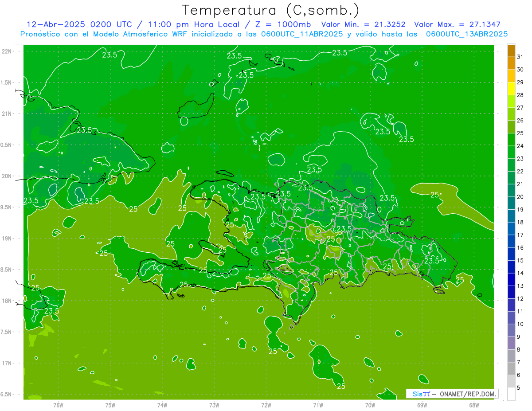Image resolution: width=532 pixels, height=411 pixels.
Task: Click the 'Valor Min. = 21.3252' value
Action: point(363,24)
